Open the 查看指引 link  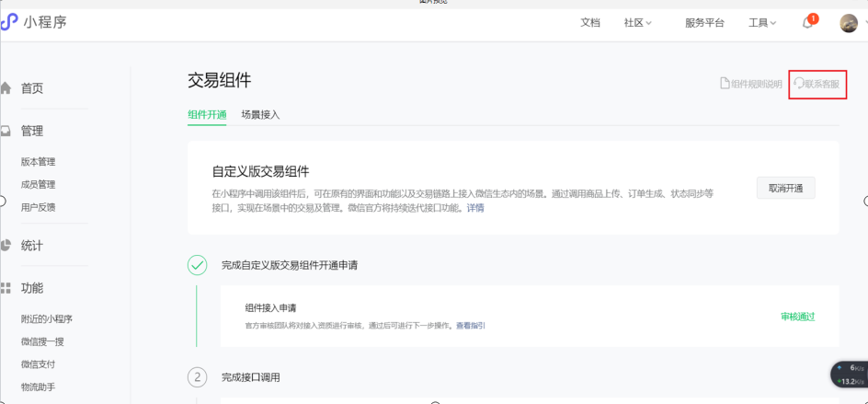click(471, 326)
